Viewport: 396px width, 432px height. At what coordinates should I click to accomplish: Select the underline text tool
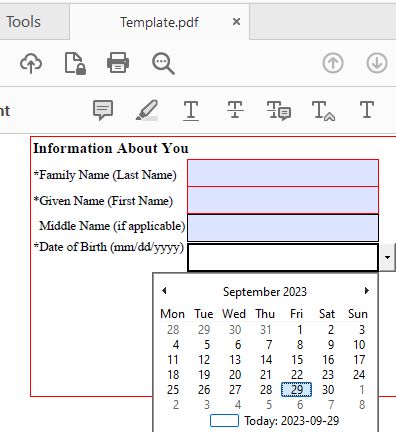(x=191, y=111)
